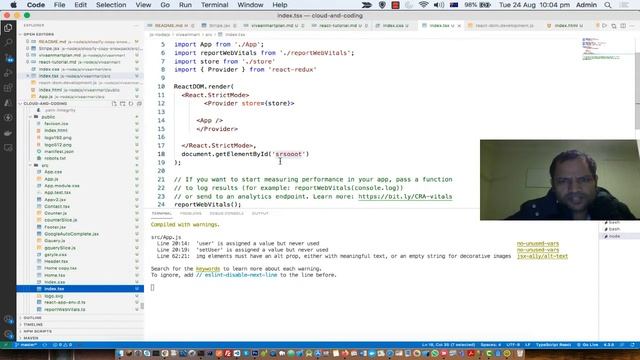Run the file with editor play button

tap(605, 26)
